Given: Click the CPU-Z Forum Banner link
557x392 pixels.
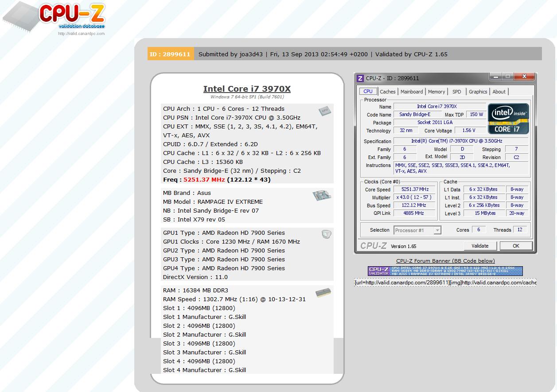Looking at the screenshot, I should [445, 261].
